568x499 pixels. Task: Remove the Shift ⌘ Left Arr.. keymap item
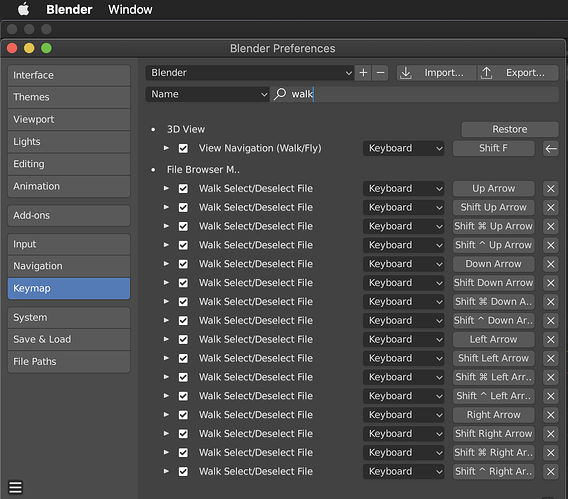(551, 377)
